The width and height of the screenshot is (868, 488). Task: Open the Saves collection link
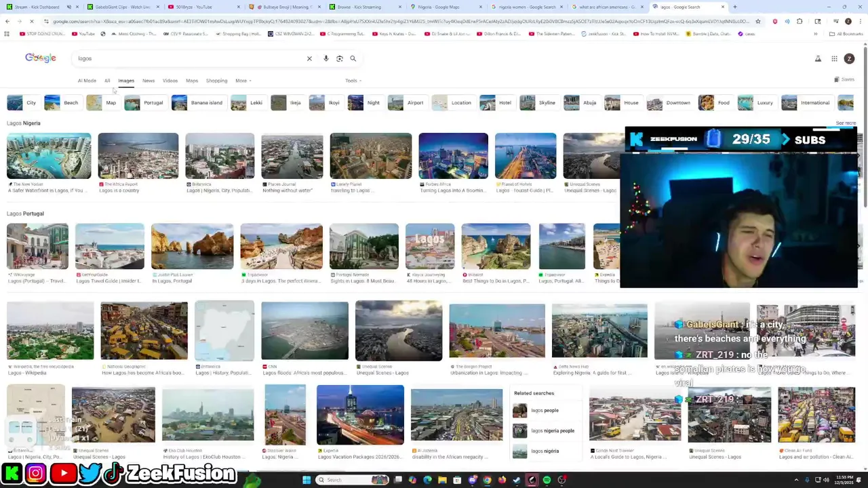[844, 80]
